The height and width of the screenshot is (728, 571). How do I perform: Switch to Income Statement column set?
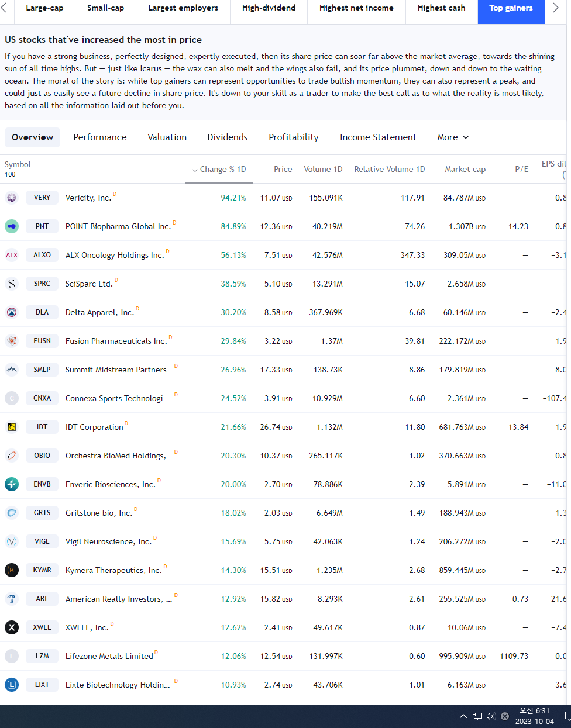click(378, 137)
